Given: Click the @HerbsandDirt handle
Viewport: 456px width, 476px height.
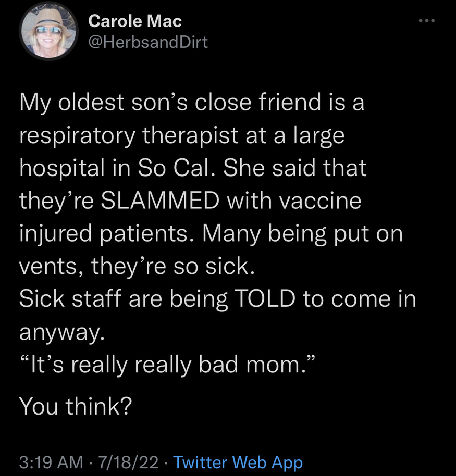Looking at the screenshot, I should click(148, 42).
